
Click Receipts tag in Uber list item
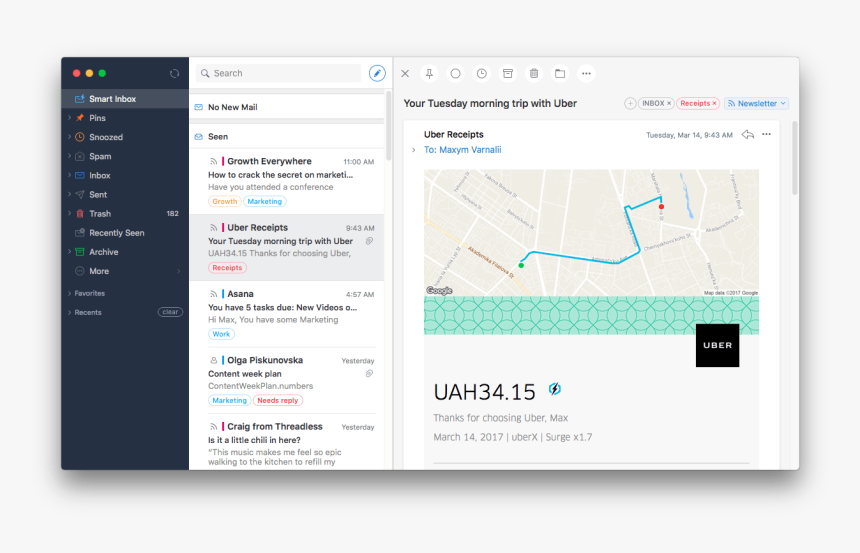227,268
